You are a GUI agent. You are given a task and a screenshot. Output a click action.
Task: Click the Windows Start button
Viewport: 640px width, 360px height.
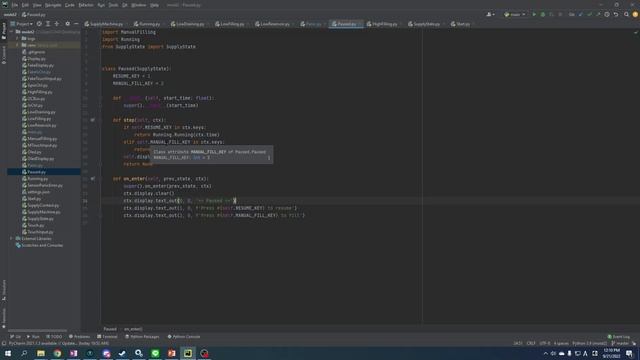click(x=8, y=353)
